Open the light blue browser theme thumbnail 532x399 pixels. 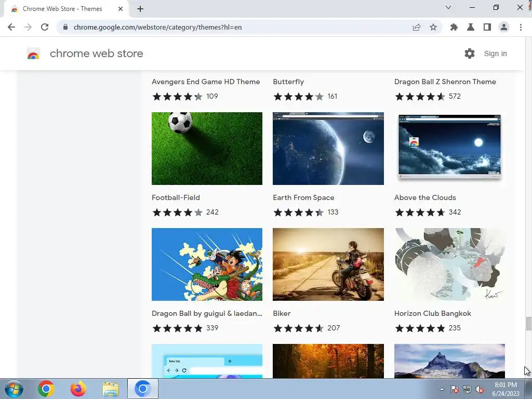207,361
